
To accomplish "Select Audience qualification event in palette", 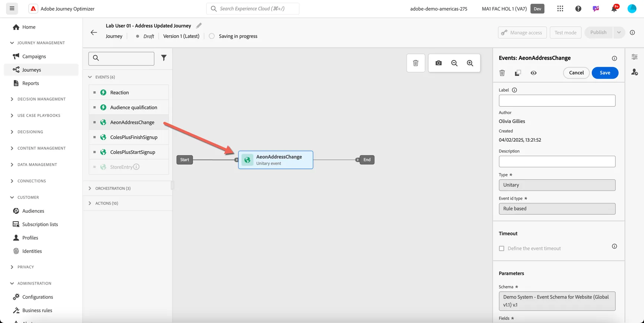I will click(129, 107).
